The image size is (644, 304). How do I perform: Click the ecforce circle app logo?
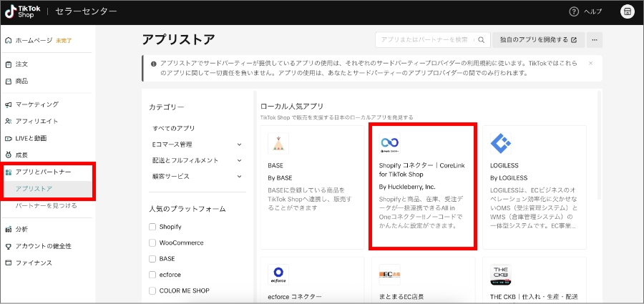coord(278,275)
